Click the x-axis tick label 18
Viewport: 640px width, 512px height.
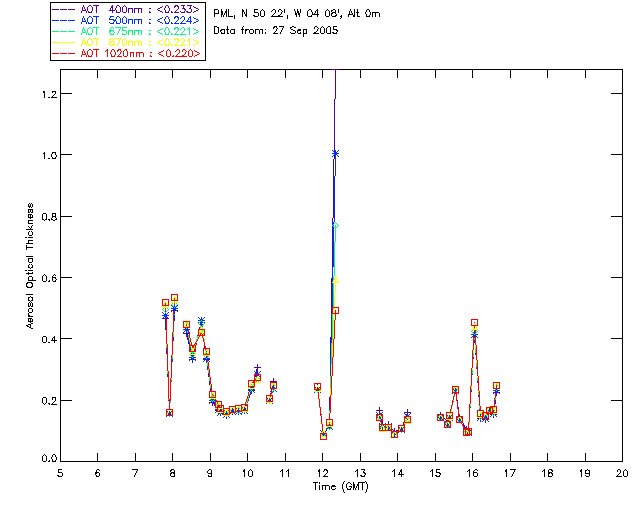tap(547, 473)
